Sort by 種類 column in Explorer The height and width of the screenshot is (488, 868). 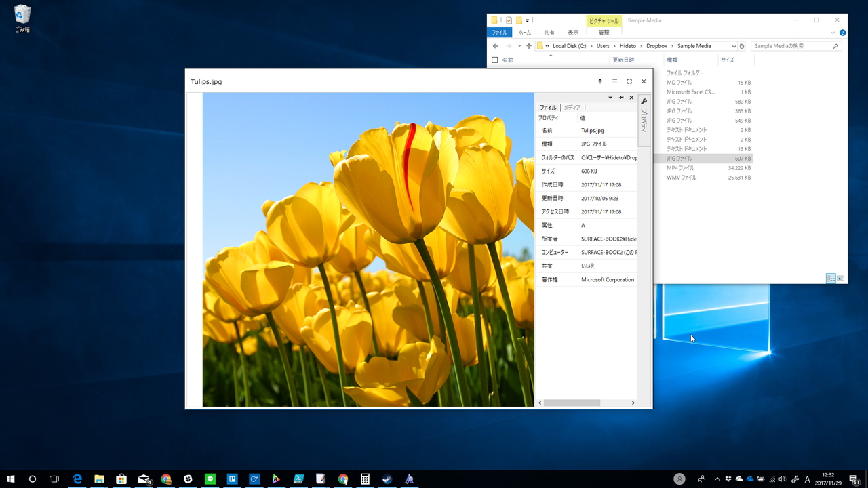[672, 60]
